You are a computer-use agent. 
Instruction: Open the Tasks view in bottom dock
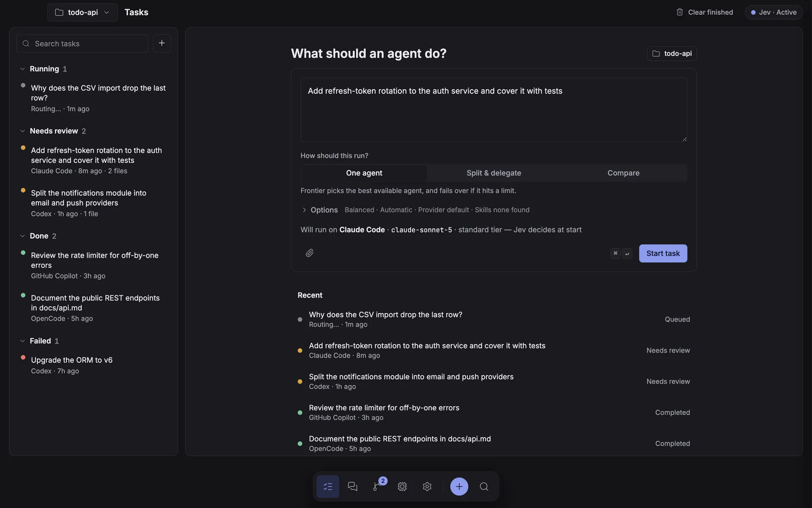(x=328, y=486)
